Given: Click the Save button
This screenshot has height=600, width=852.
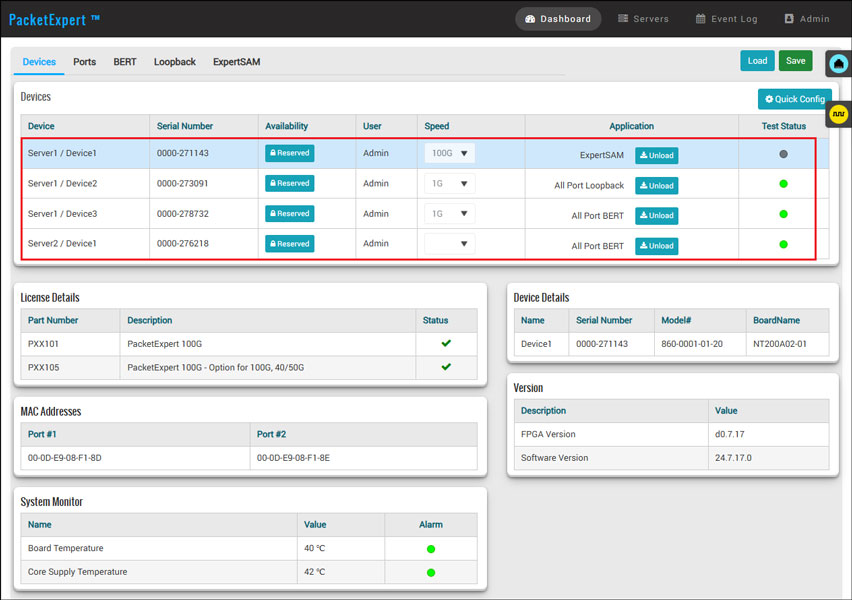Looking at the screenshot, I should point(795,61).
